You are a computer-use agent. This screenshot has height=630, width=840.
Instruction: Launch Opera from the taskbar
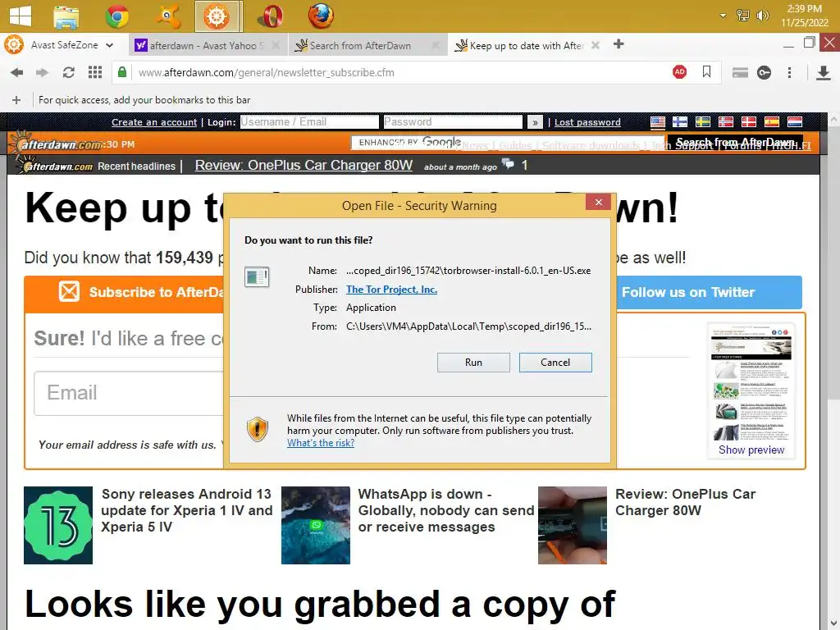click(271, 16)
